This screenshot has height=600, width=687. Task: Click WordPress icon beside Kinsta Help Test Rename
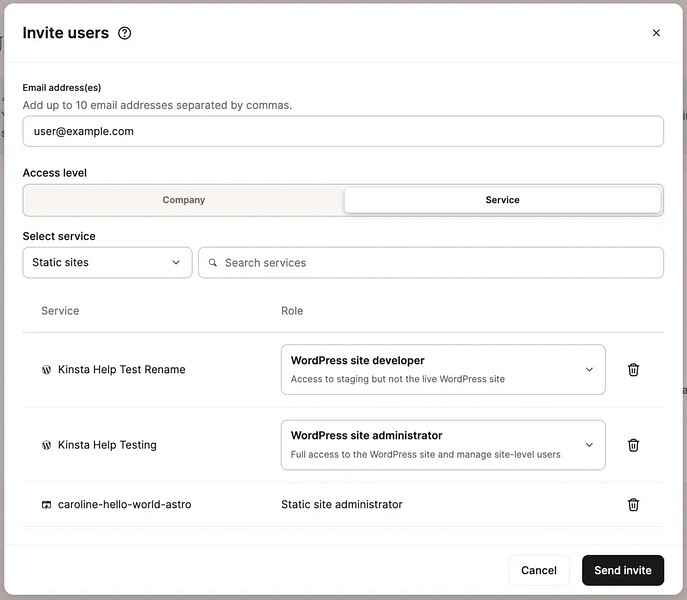pos(46,370)
